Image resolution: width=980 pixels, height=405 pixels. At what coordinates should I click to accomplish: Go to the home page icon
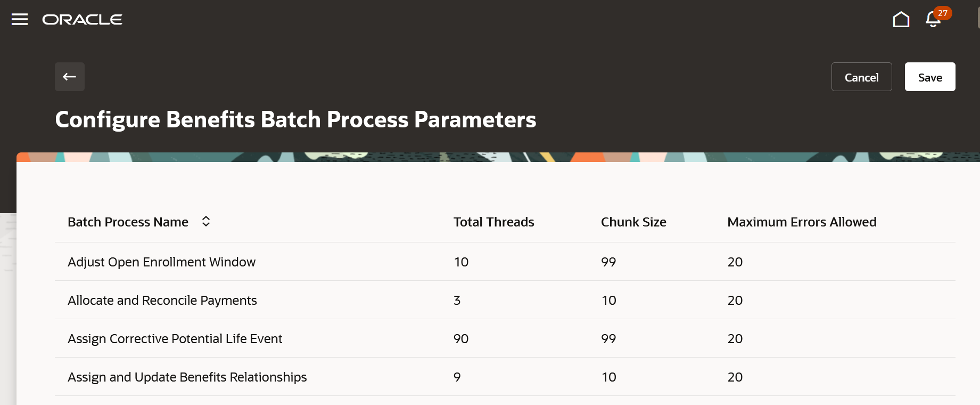coord(901,19)
